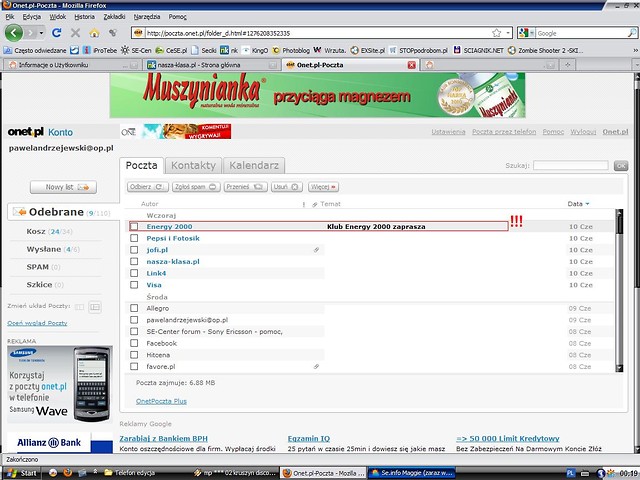This screenshot has width=640, height=480.
Task: Open the OnetPoczta Plus link
Action: click(161, 401)
